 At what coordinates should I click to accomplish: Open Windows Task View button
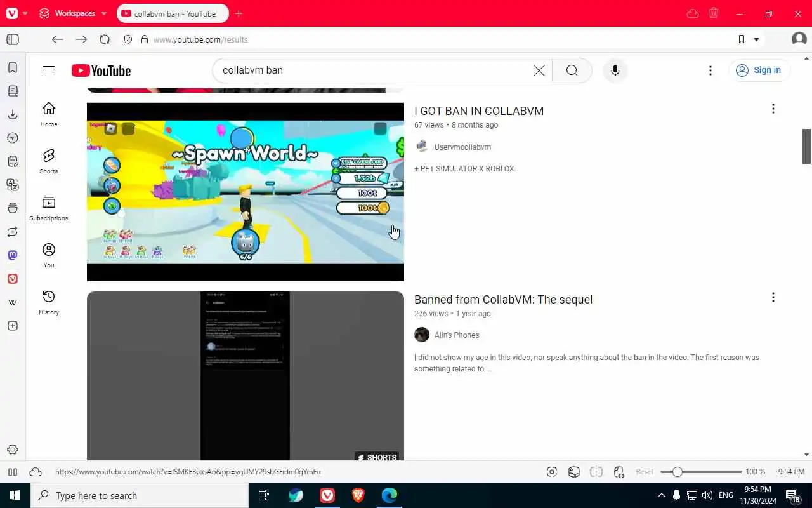[264, 495]
